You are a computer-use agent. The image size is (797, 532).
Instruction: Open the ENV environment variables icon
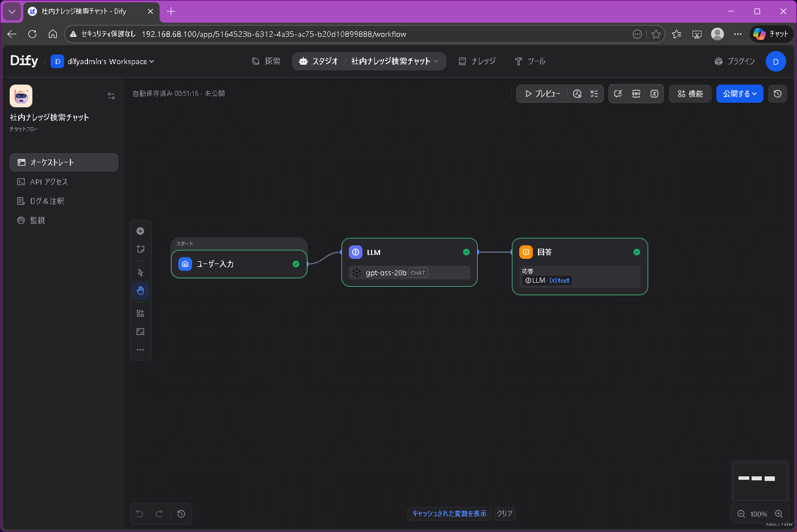point(636,94)
